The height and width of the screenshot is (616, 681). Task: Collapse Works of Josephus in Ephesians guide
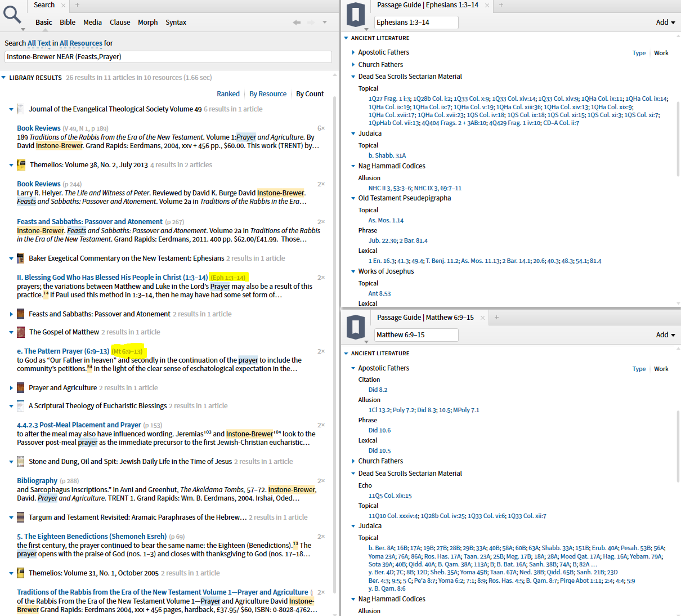(353, 271)
